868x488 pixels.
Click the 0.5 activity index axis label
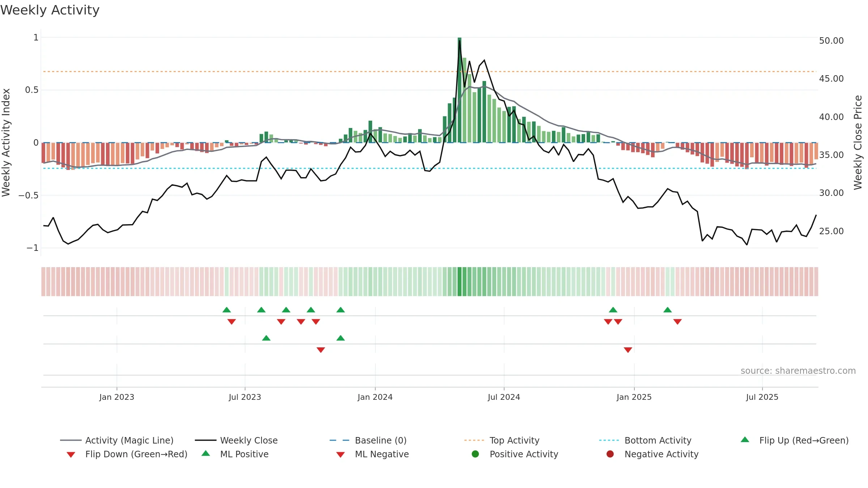pyautogui.click(x=32, y=90)
